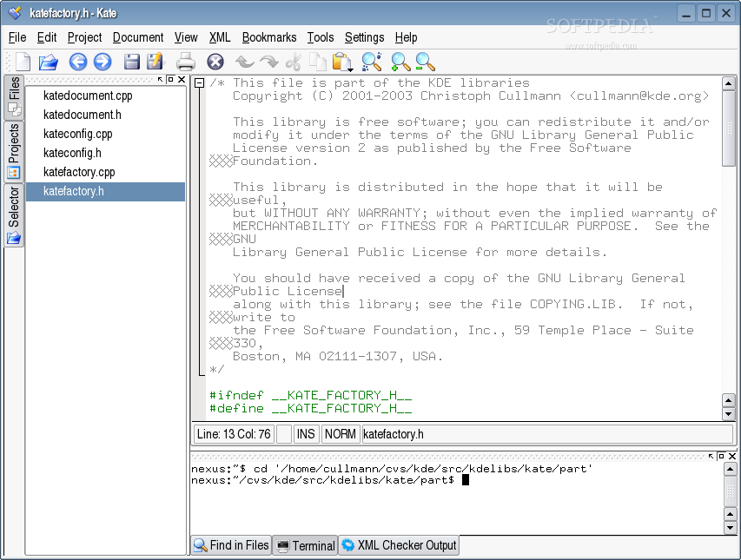Click the New document icon
741x560 pixels.
coord(22,62)
